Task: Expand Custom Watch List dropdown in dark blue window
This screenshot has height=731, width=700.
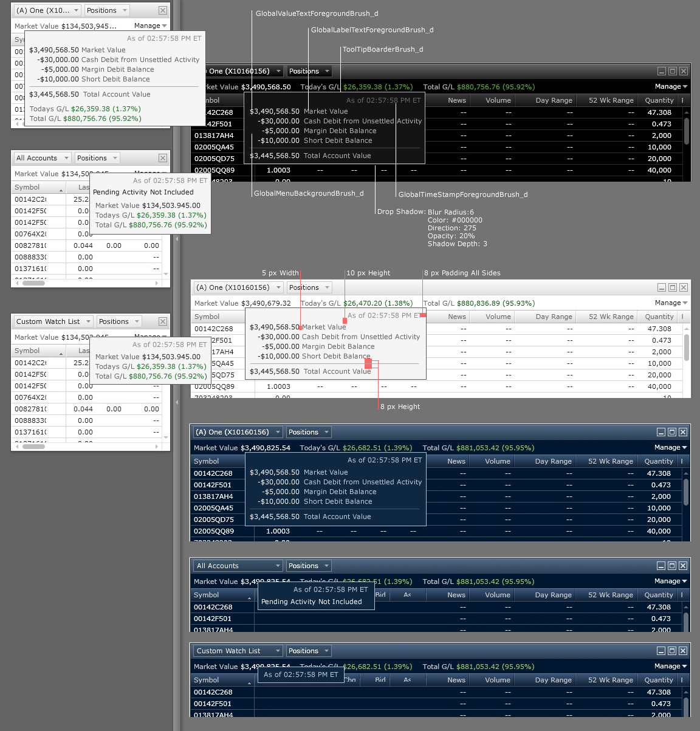Action: [x=278, y=651]
